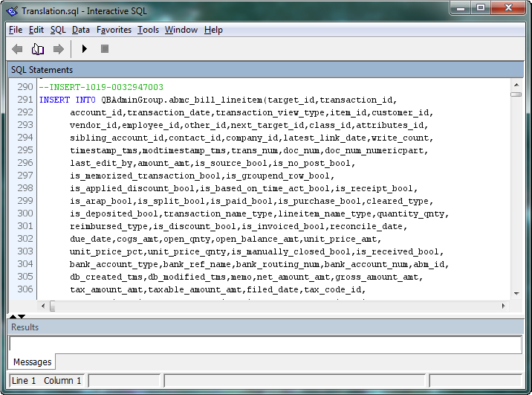Click the stop execution square icon
This screenshot has height=395, width=532.
coord(105,49)
